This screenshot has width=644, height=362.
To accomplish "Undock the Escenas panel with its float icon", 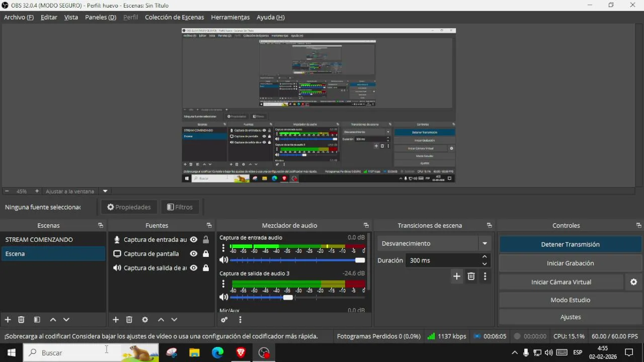I will click(101, 225).
